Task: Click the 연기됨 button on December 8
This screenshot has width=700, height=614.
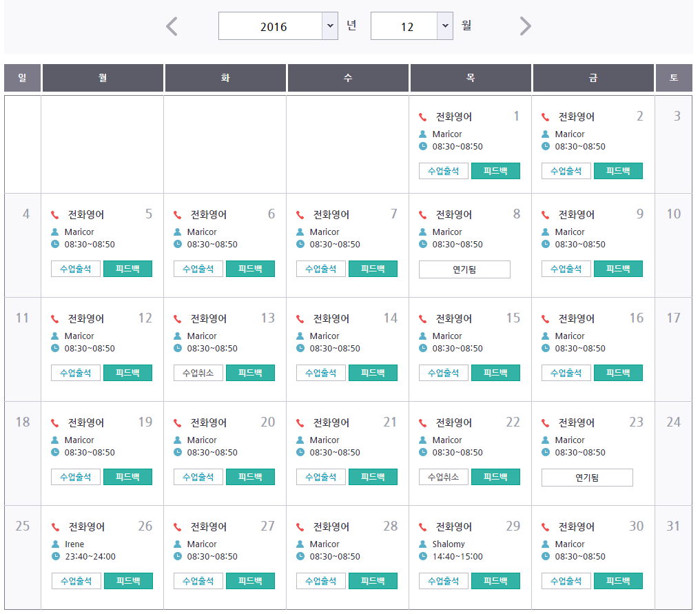Action: pos(464,269)
